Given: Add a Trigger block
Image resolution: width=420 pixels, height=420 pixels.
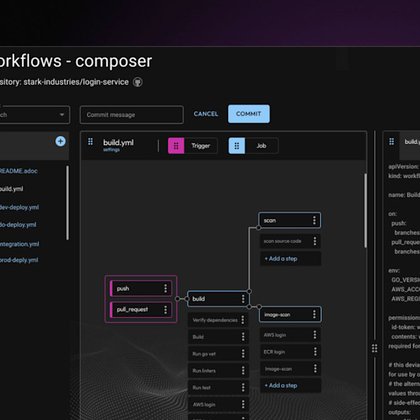Looking at the screenshot, I should click(x=193, y=146).
